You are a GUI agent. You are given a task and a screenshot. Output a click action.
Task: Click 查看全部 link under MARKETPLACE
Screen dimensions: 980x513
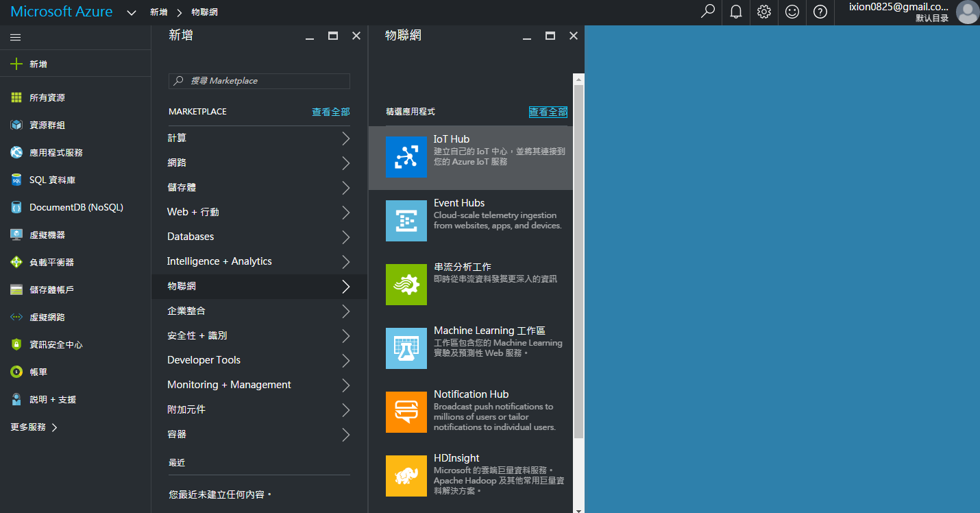[331, 112]
